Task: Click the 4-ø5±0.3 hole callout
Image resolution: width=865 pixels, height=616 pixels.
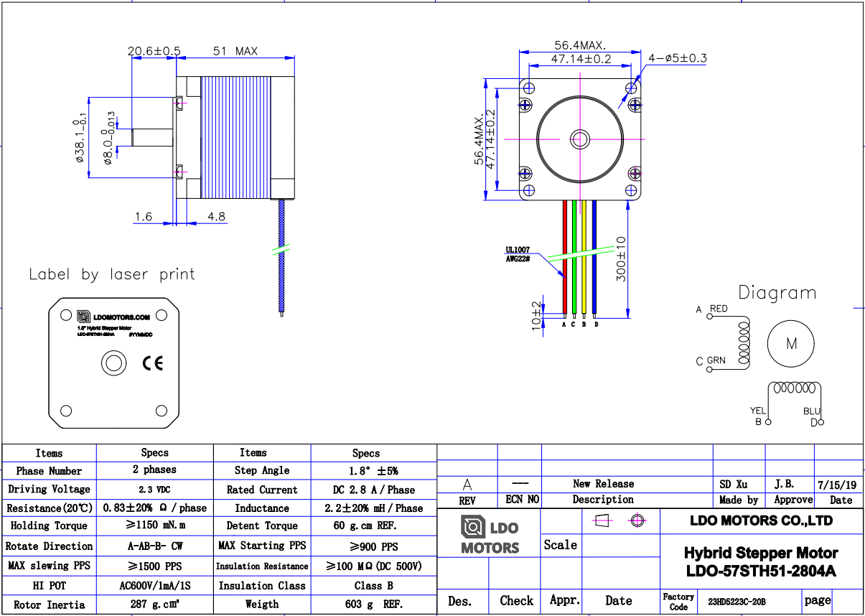Action: (677, 58)
